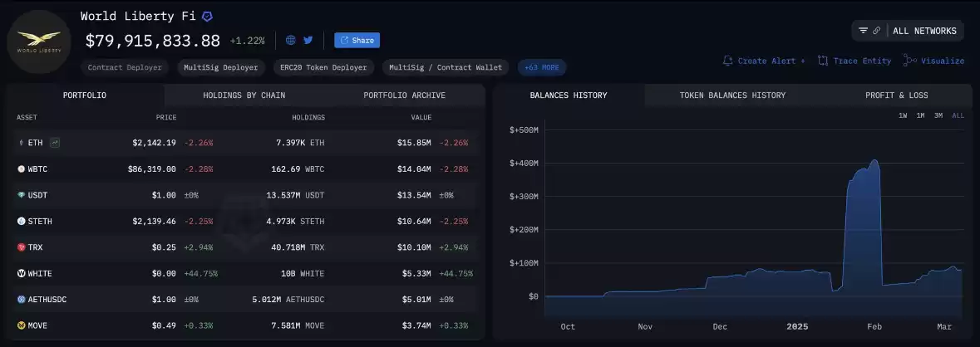This screenshot has width=980, height=347.
Task: Click the Share button
Action: [x=357, y=40]
